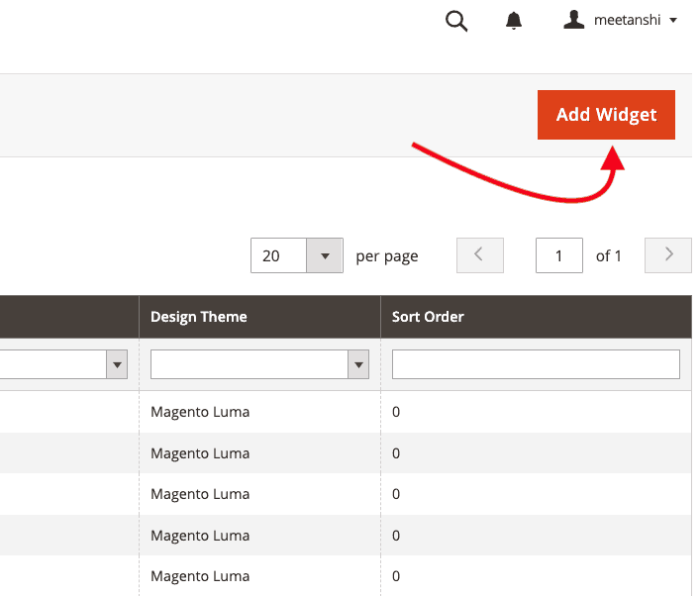This screenshot has width=700, height=596.
Task: Click the sort order '0' in the first row
Action: click(396, 412)
